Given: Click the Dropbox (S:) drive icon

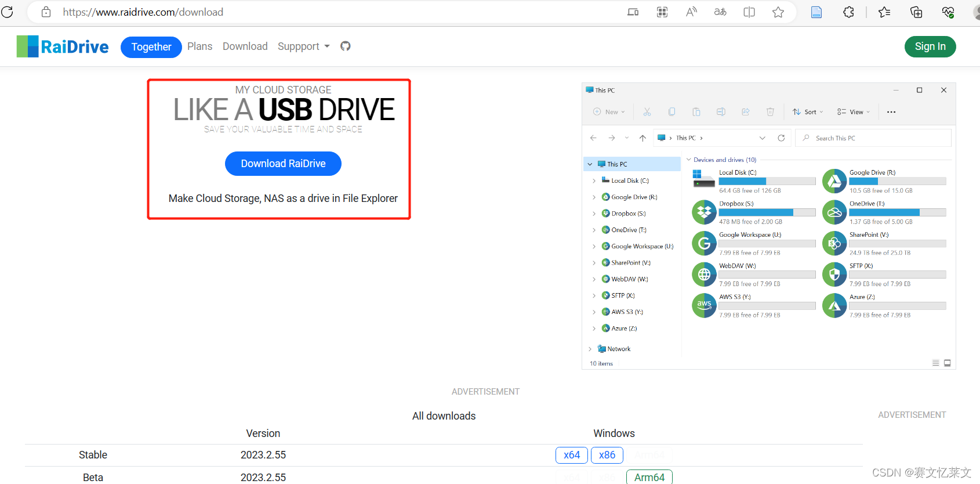Looking at the screenshot, I should pos(704,212).
